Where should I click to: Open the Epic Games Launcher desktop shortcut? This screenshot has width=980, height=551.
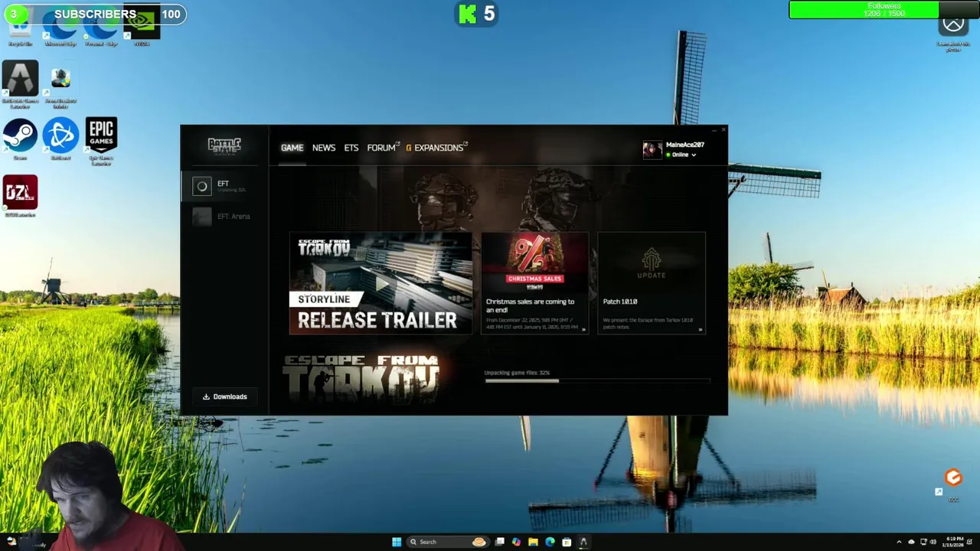click(101, 141)
